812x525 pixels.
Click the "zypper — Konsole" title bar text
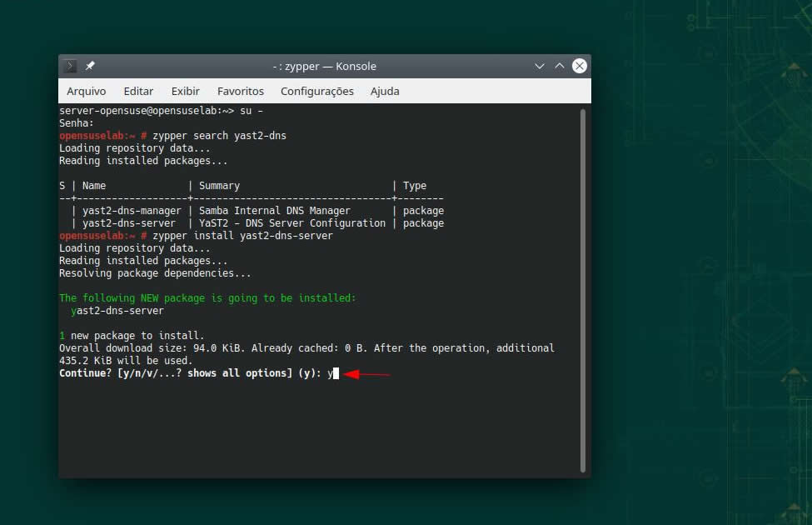[325, 66]
